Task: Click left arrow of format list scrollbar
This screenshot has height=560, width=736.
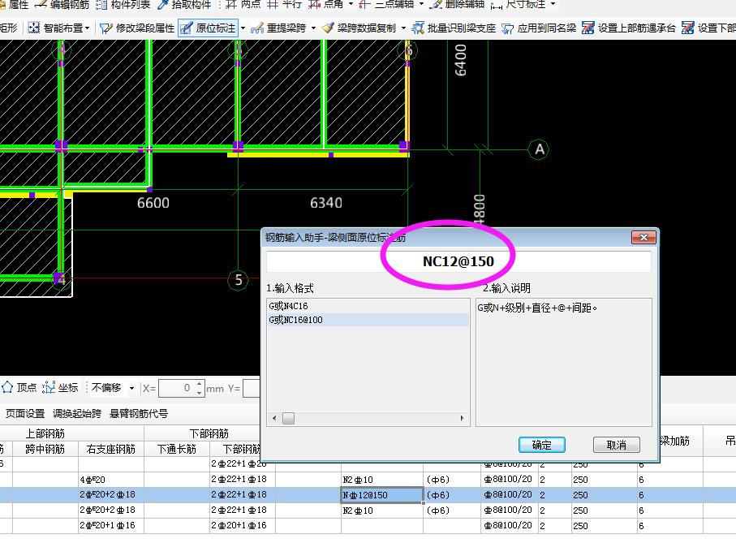Action: (x=274, y=418)
